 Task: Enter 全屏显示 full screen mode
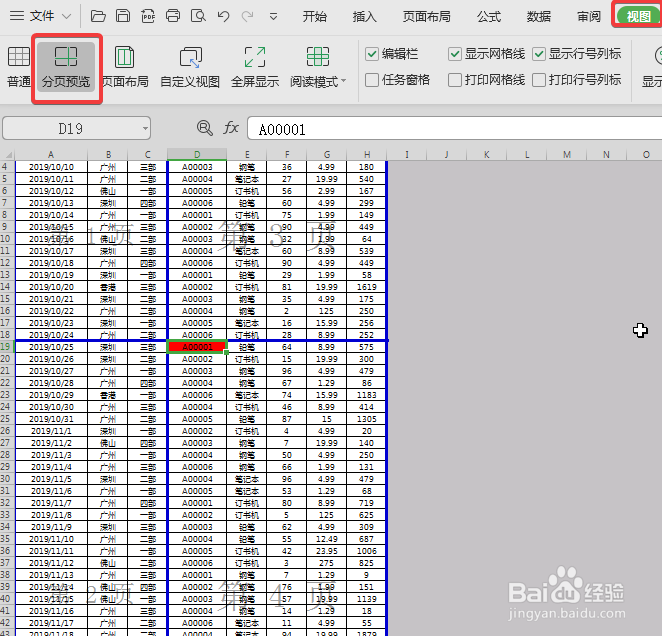click(255, 67)
